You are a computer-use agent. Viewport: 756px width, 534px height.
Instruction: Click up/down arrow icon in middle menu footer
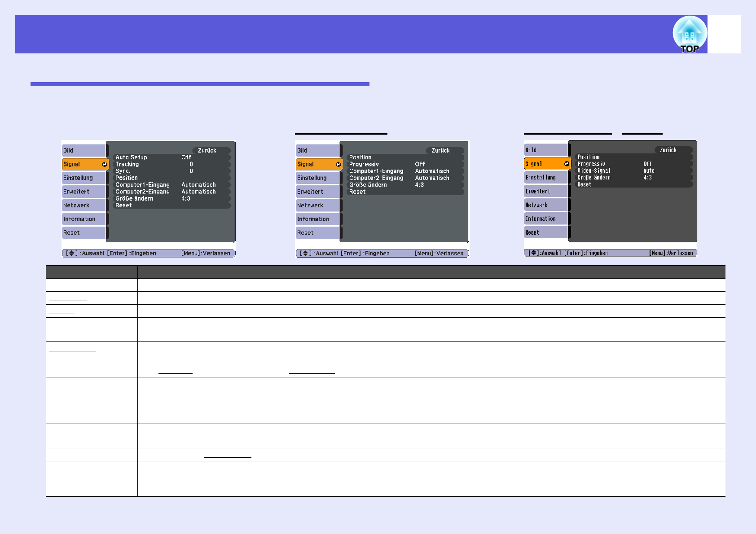pyautogui.click(x=305, y=253)
